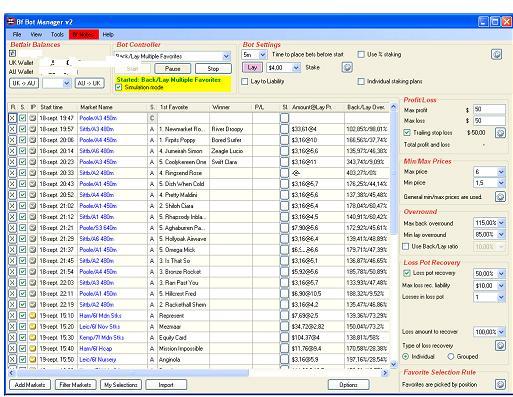Screen dimensions: 513x397
Task: Click yellow in-play icon for Ham/6f Hcap
Action: click(33, 349)
